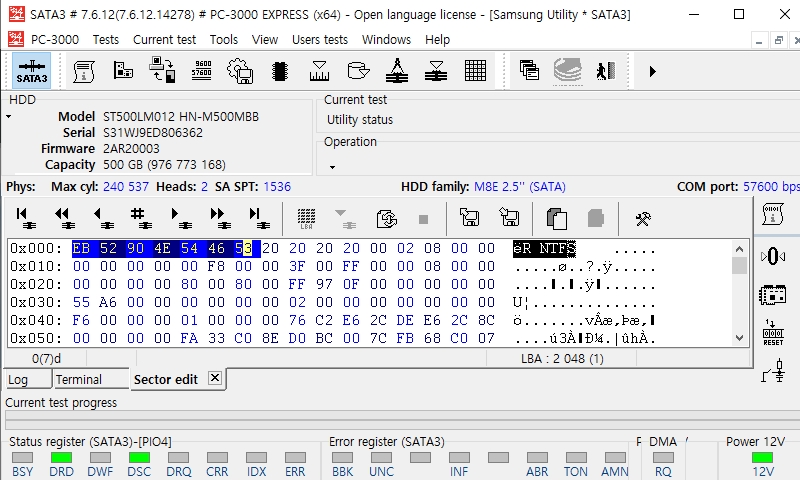This screenshot has width=800, height=480.
Task: Click the triangle over ruler scale icon
Action: pos(319,71)
